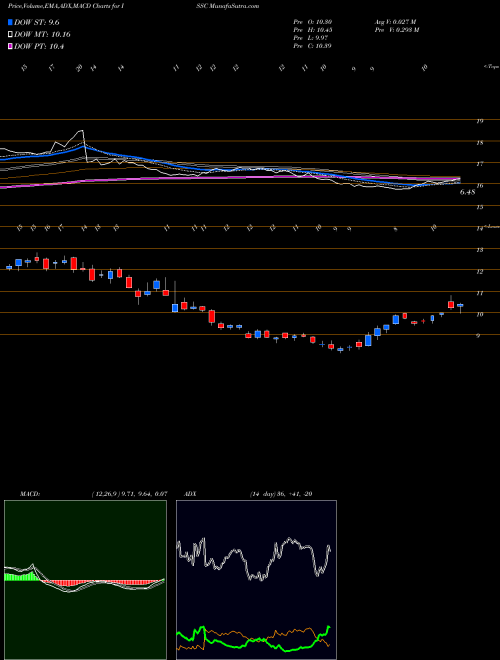Click the 'Pre V: 0.293 M' volume text
The height and width of the screenshot is (660, 500).
[396, 30]
